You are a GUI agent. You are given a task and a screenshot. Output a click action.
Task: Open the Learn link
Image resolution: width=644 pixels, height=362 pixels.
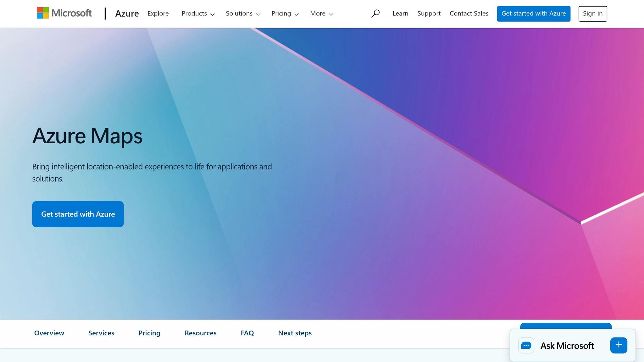400,14
